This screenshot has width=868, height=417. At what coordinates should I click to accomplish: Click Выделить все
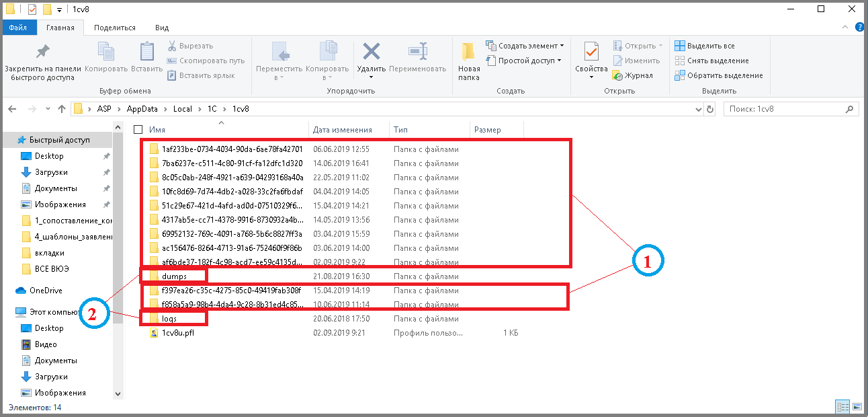[705, 46]
